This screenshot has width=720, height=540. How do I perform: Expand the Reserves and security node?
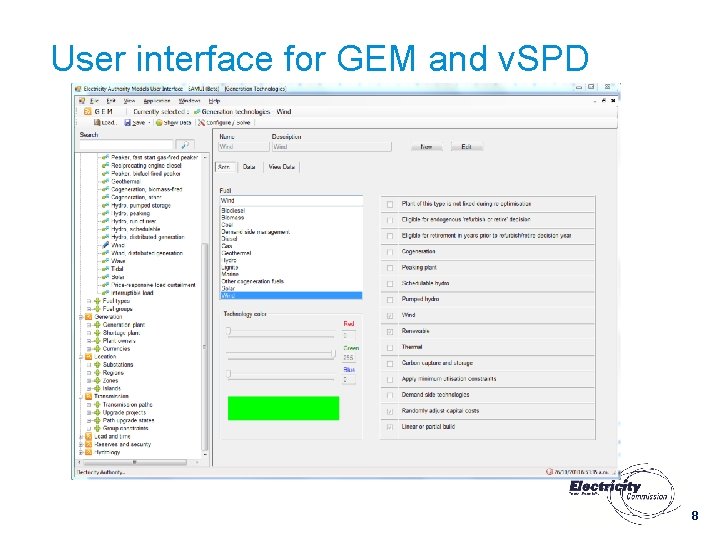click(x=81, y=444)
